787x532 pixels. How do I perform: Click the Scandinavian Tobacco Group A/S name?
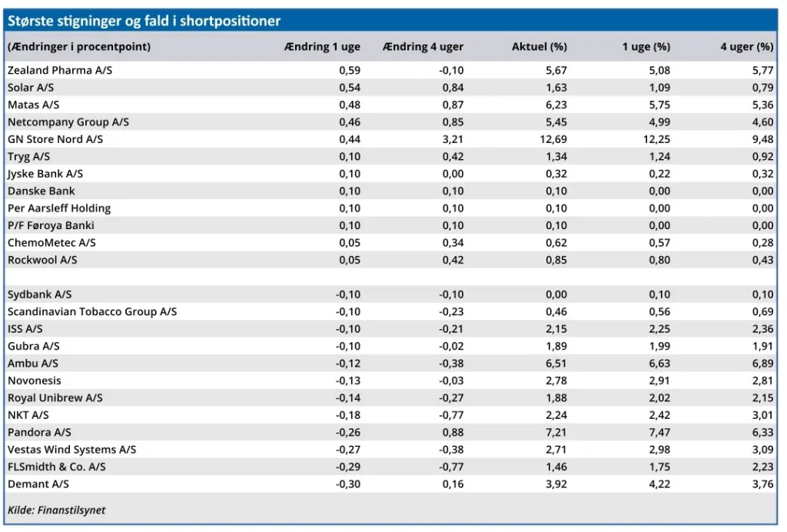coord(92,311)
